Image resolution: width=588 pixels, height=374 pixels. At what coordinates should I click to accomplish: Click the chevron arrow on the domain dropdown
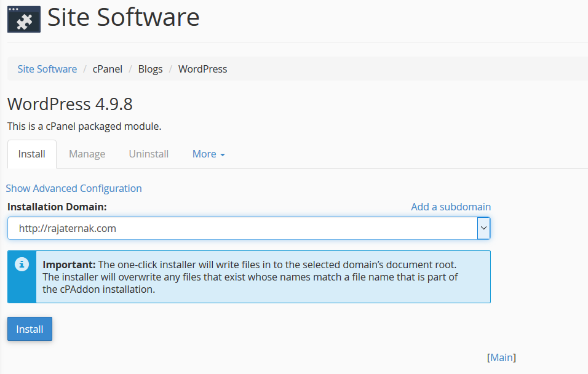[x=483, y=228]
